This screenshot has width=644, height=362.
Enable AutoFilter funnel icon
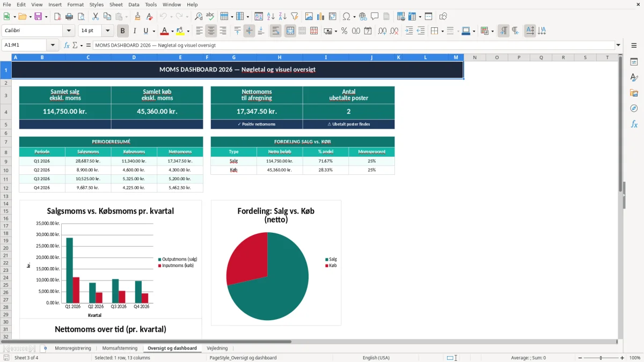click(295, 17)
